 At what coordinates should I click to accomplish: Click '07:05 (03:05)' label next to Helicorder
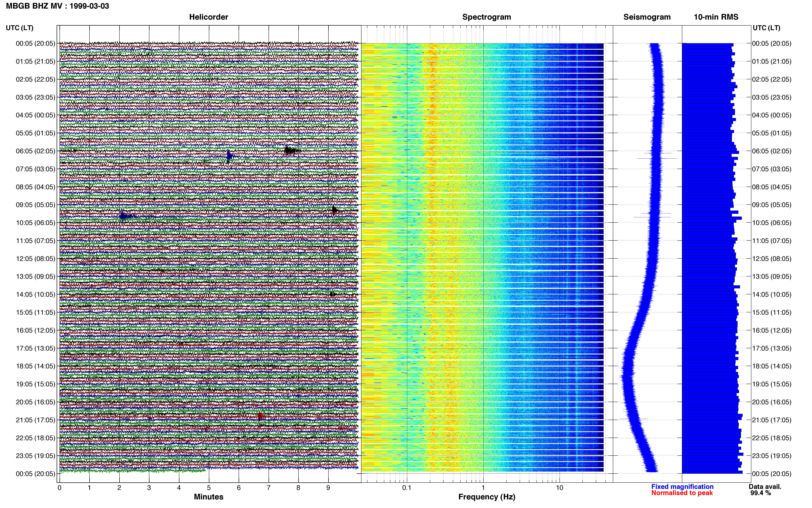point(36,169)
